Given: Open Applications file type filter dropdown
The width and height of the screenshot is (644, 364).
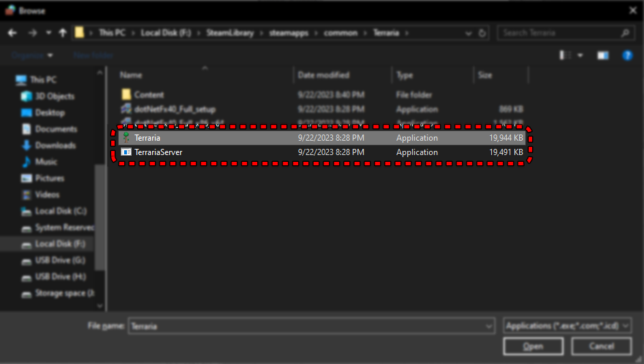Looking at the screenshot, I should pyautogui.click(x=567, y=326).
